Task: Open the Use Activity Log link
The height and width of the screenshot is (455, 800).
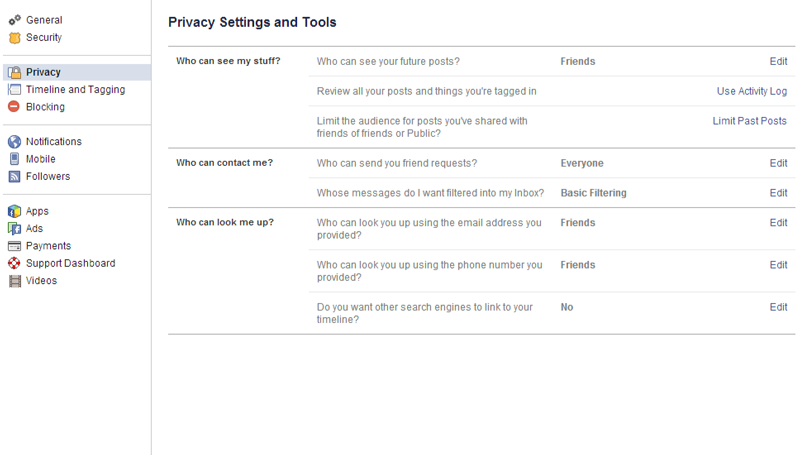Action: 751,92
